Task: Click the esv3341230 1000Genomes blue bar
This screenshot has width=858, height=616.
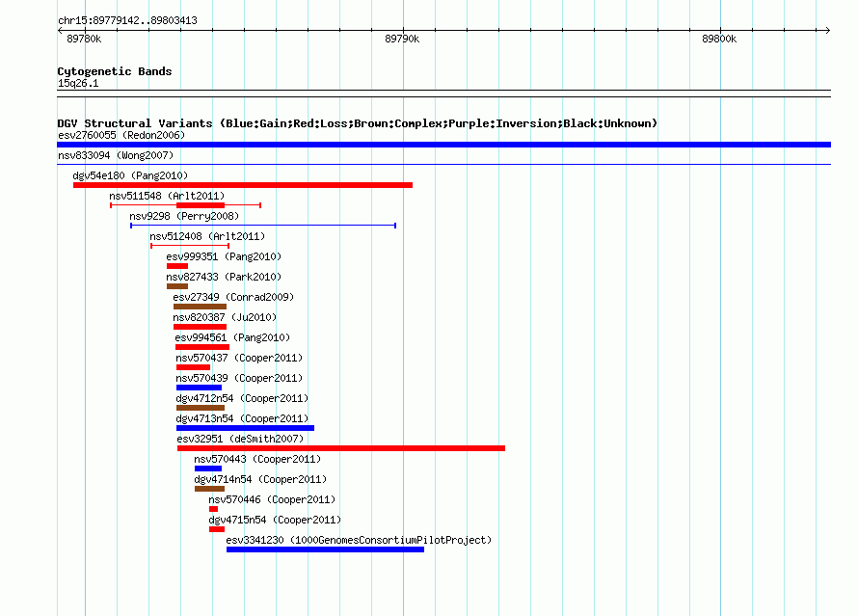Action: pyautogui.click(x=326, y=549)
